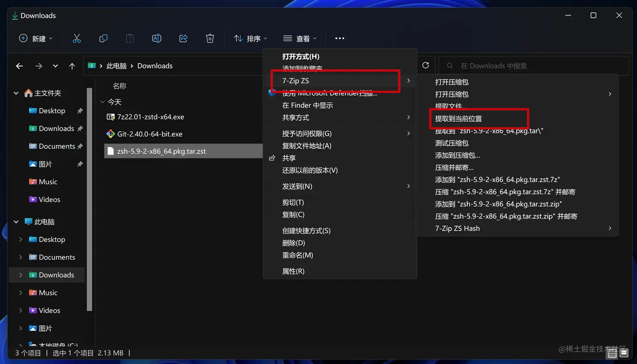Choose 提取到当前位置 in 7-Zip submenu
Viewport: 637px width, 364px height.
[x=517, y=119]
